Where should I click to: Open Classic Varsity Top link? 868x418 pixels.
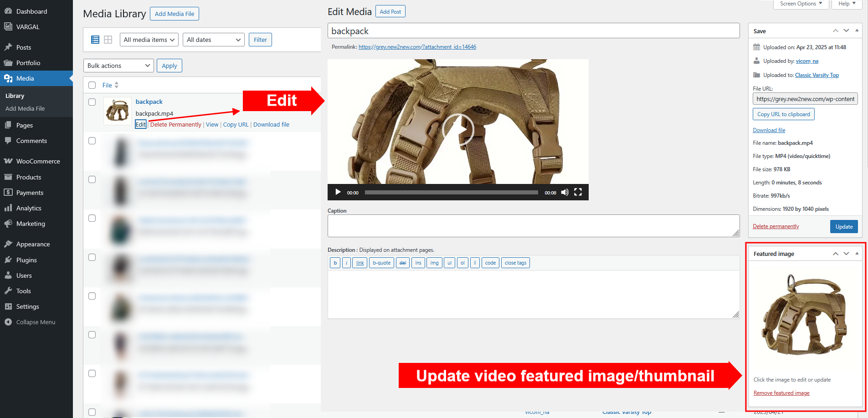pos(817,75)
